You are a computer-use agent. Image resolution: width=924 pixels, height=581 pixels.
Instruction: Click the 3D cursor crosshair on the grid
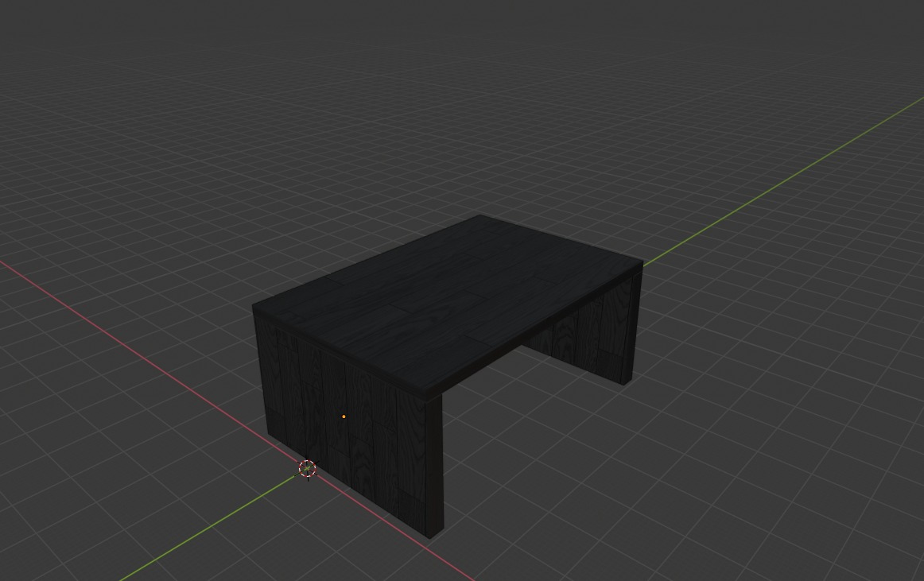307,468
